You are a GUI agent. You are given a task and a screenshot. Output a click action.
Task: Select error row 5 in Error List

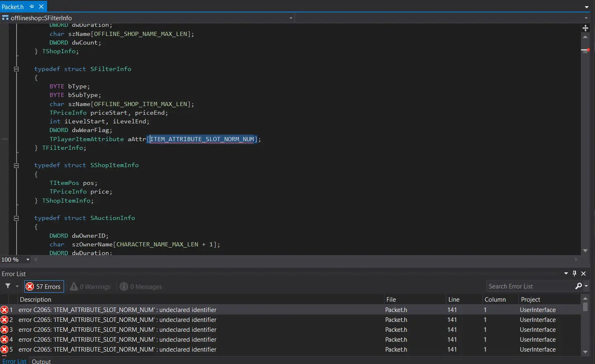(x=290, y=350)
